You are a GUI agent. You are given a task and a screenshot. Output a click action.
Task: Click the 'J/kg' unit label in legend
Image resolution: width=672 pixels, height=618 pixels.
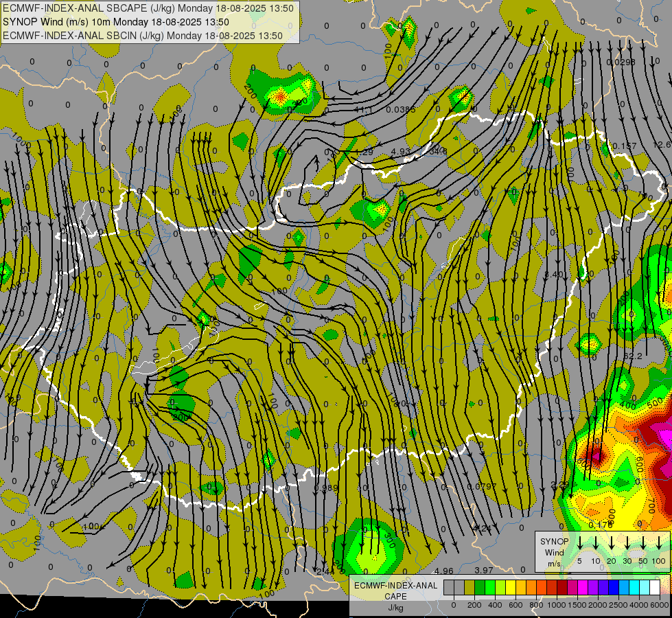tap(395, 608)
